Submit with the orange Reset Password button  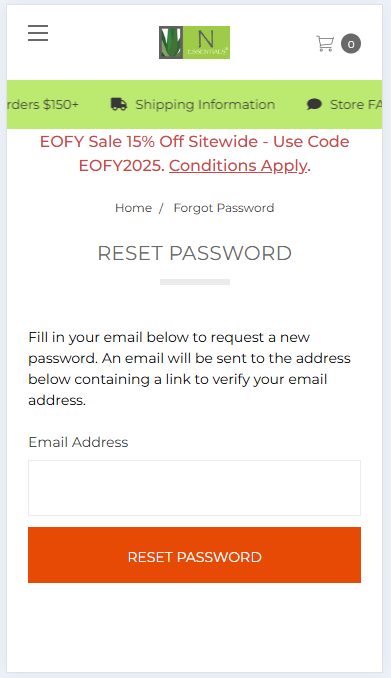[194, 555]
